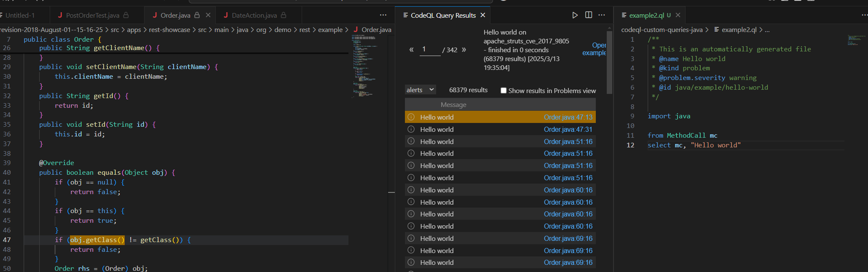Go to previous results page arrow

[x=411, y=50]
